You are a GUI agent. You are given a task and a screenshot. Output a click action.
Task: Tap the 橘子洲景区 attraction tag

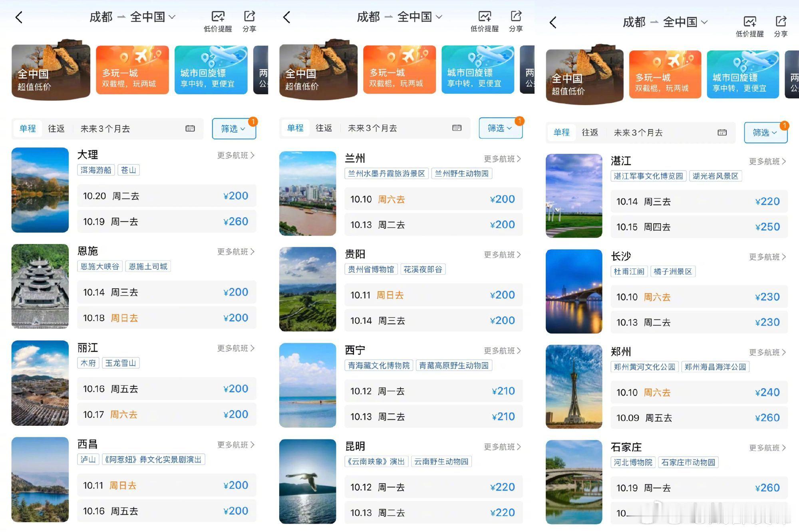pos(673,272)
